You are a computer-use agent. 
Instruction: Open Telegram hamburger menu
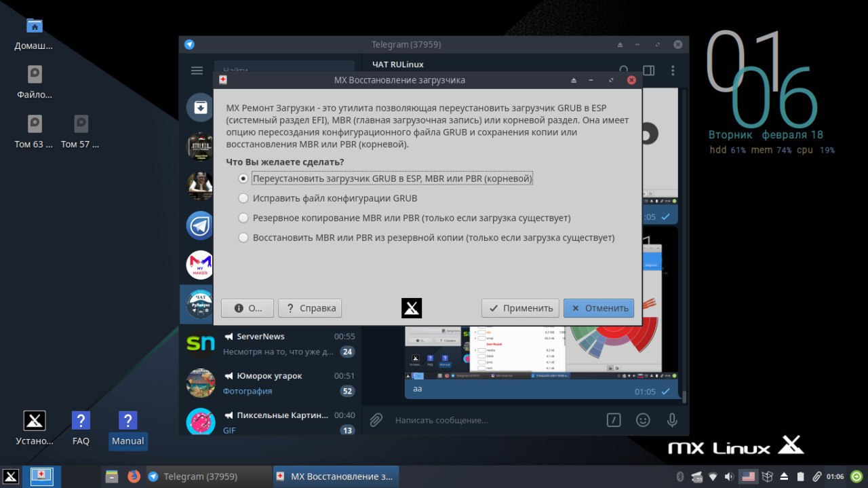coord(197,71)
